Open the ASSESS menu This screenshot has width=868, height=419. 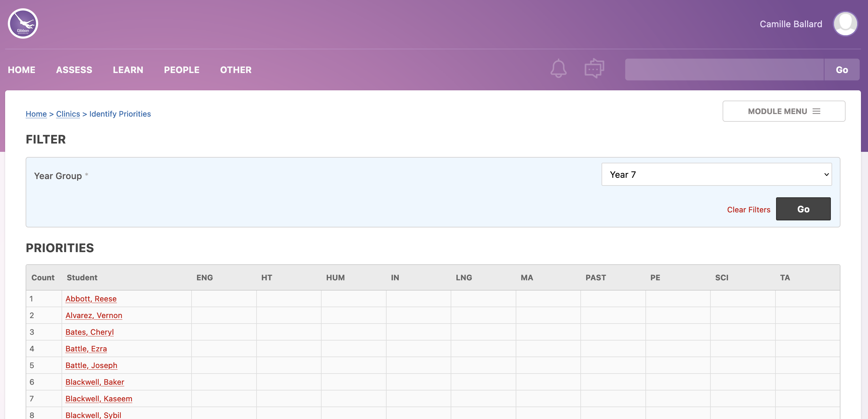pyautogui.click(x=74, y=70)
